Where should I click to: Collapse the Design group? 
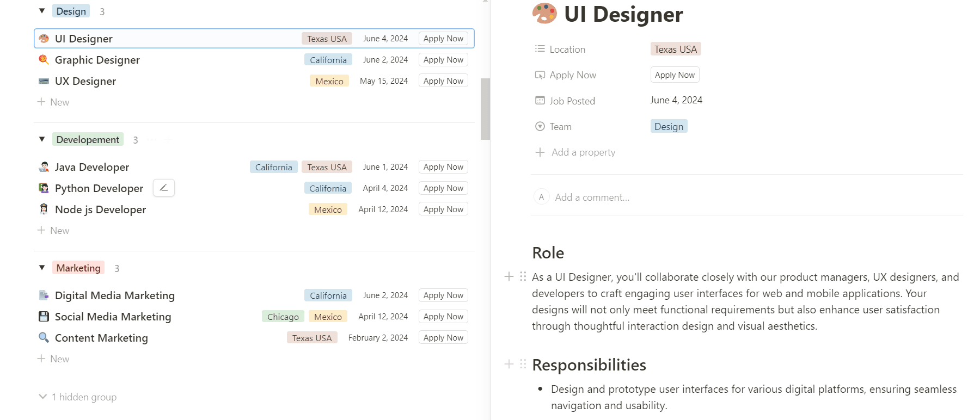(42, 11)
